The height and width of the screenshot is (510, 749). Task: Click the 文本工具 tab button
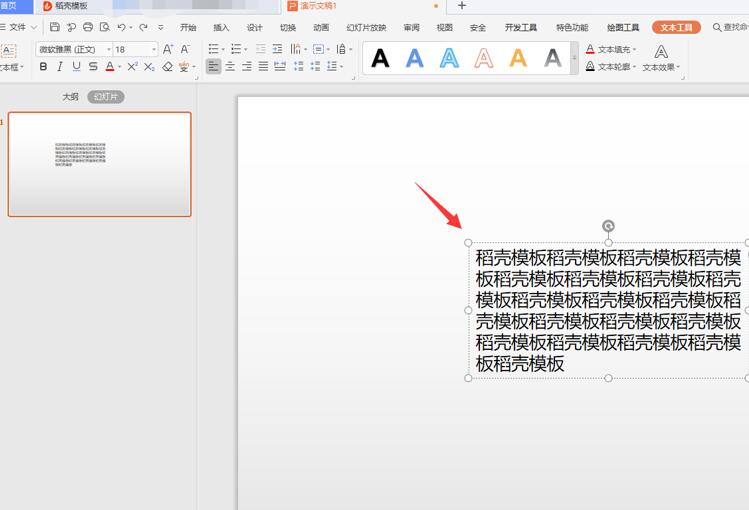pos(676,27)
